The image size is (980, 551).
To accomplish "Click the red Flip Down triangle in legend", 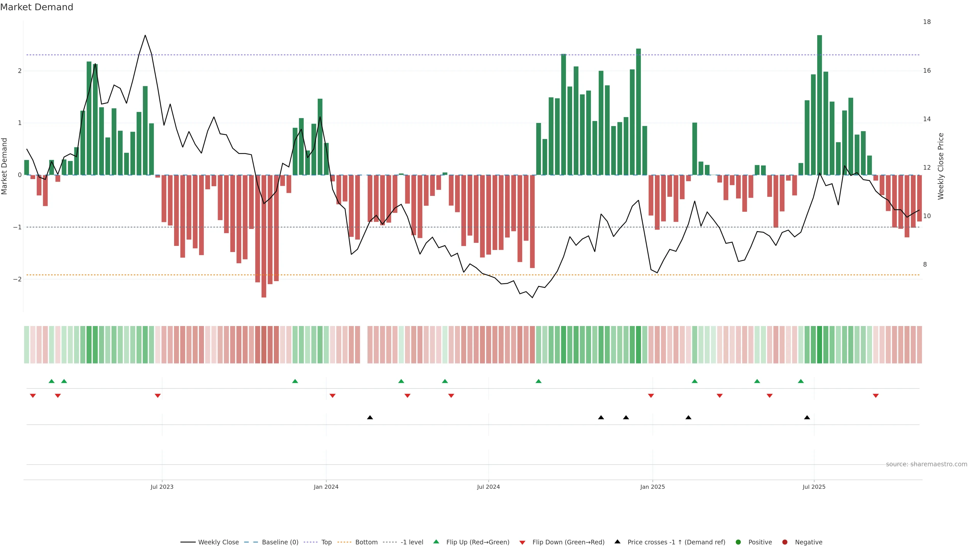I will click(522, 542).
